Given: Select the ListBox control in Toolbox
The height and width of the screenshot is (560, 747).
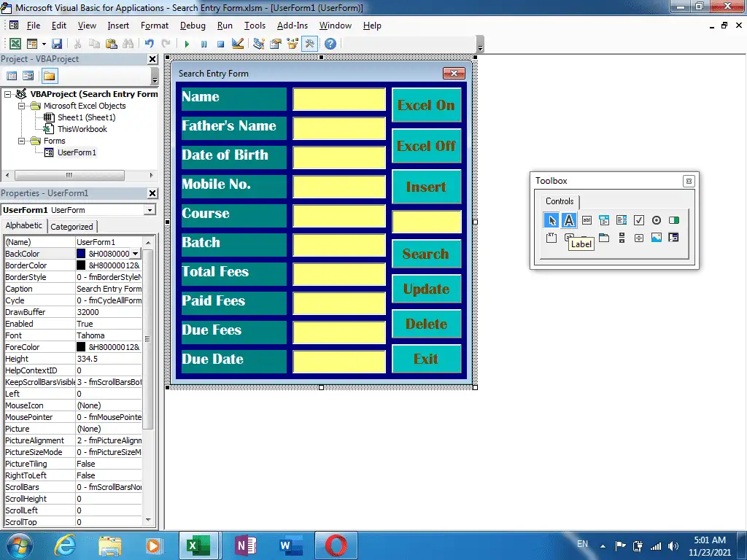Looking at the screenshot, I should point(622,220).
